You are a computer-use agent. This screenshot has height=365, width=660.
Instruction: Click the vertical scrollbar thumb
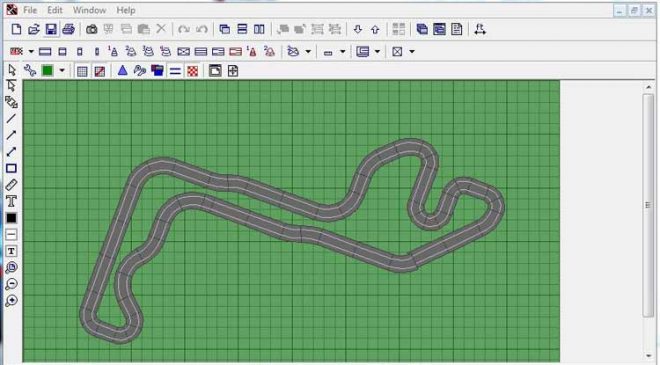(x=648, y=205)
